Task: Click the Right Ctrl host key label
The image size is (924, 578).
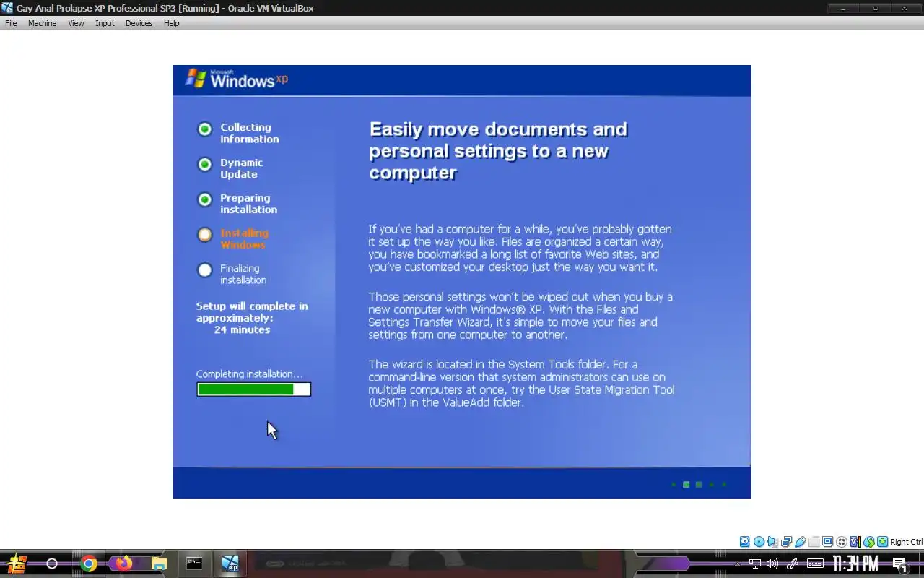Action: (x=907, y=542)
